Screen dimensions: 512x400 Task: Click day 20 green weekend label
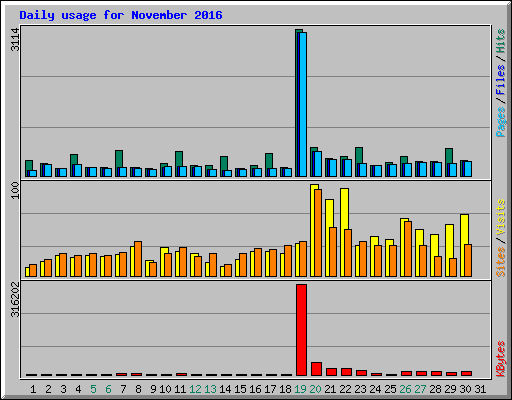315,389
